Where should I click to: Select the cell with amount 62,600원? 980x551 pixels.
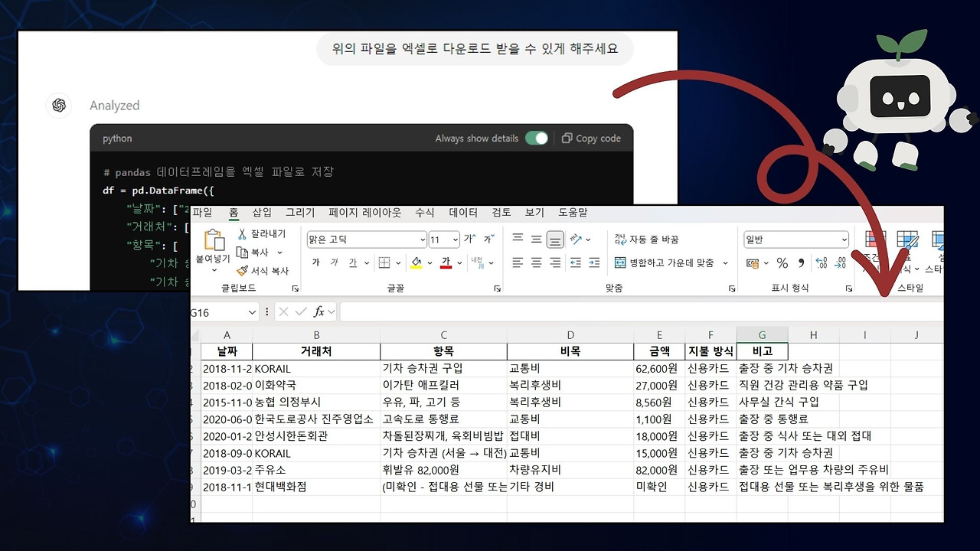659,368
